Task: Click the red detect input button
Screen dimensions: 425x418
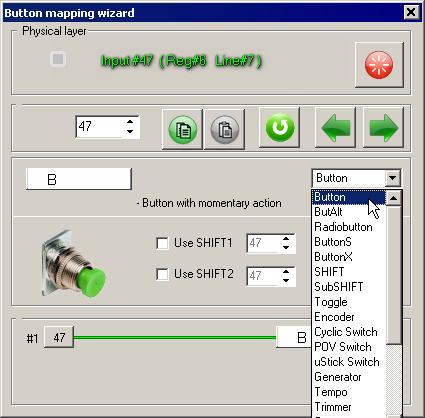Action: point(379,65)
